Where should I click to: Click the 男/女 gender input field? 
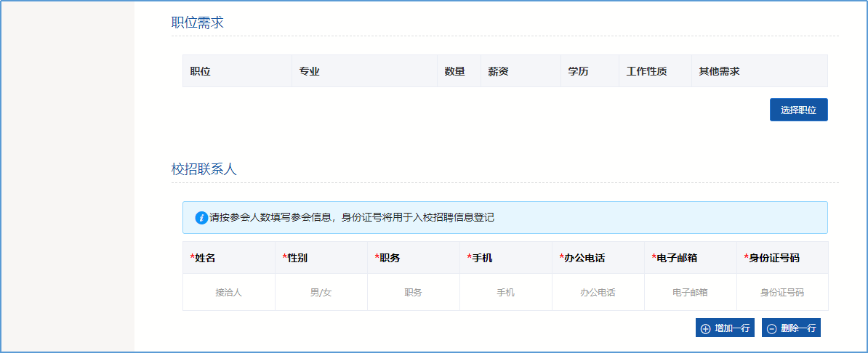[321, 292]
